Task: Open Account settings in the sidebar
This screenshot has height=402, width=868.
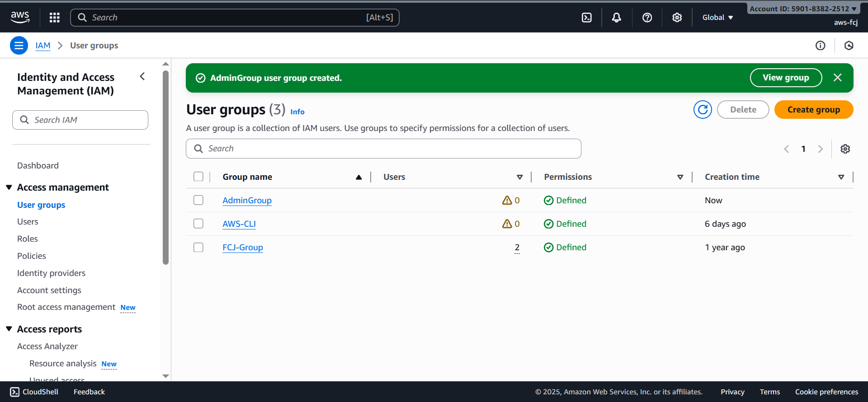Action: [49, 290]
